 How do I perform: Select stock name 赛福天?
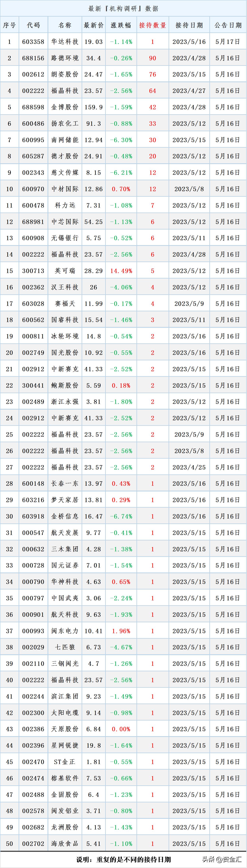click(65, 304)
